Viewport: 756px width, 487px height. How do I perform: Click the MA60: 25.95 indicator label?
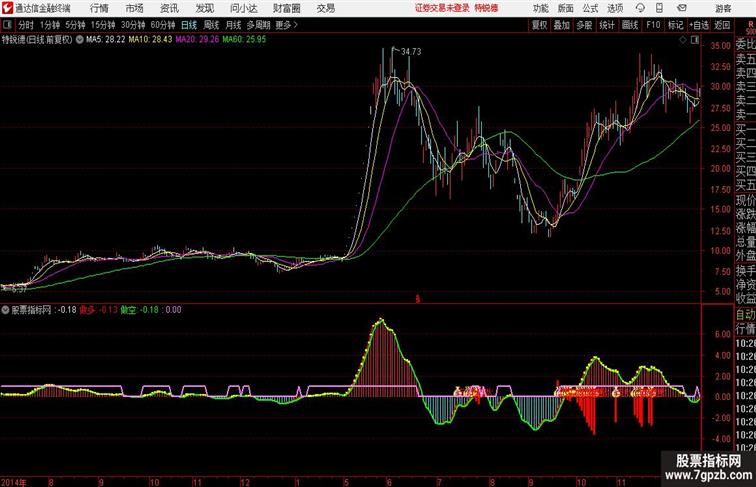click(x=244, y=40)
